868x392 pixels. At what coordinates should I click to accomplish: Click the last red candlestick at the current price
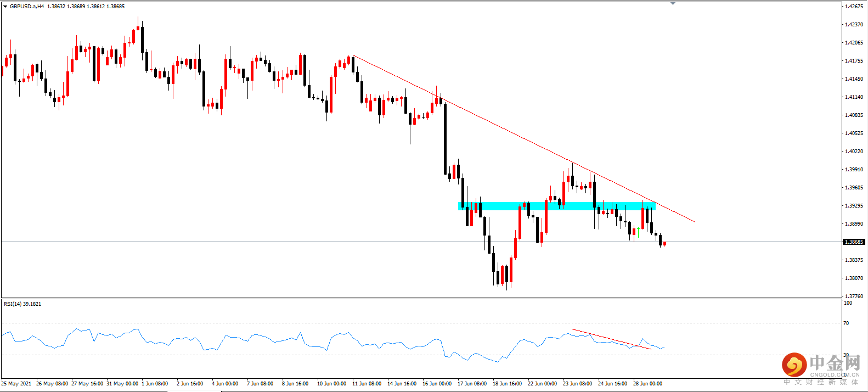pos(664,244)
